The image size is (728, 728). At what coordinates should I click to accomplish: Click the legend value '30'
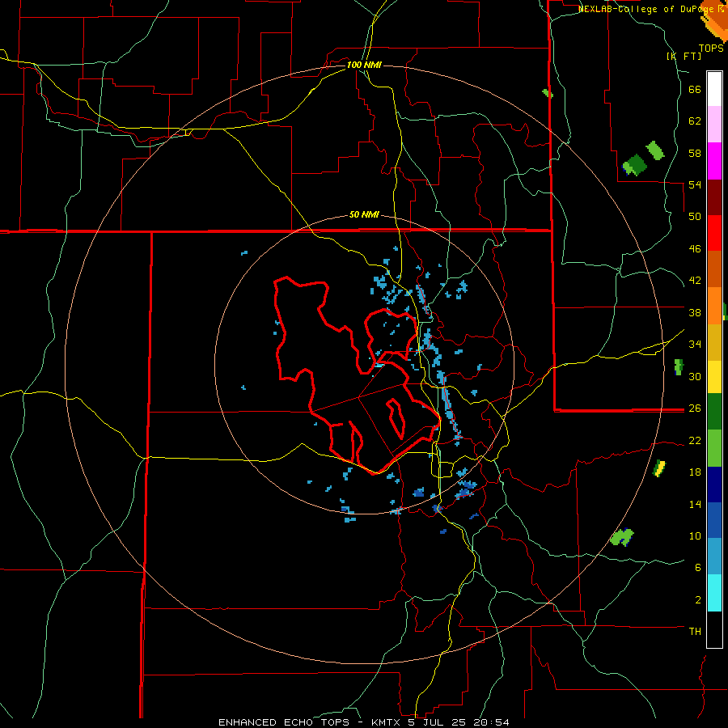(695, 376)
